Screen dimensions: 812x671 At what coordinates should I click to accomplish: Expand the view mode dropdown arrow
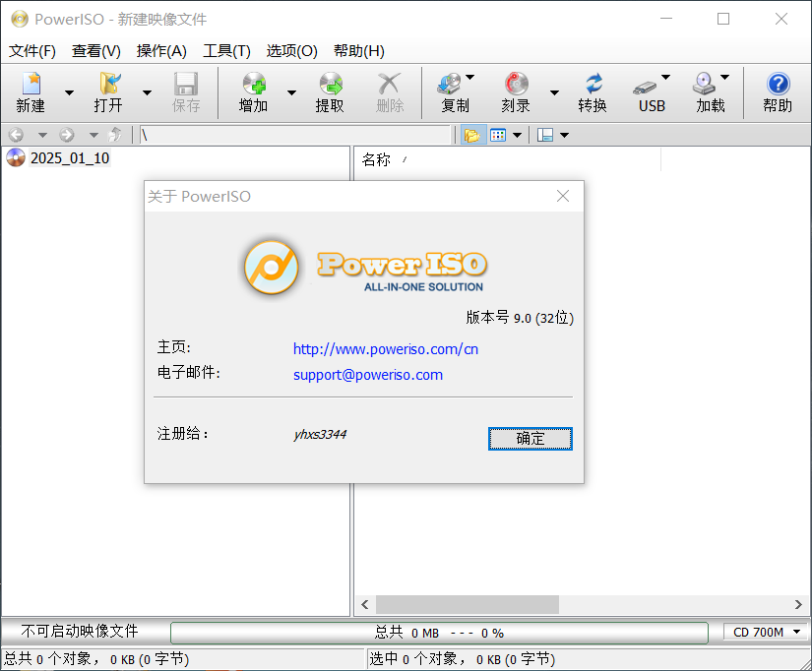pos(517,135)
